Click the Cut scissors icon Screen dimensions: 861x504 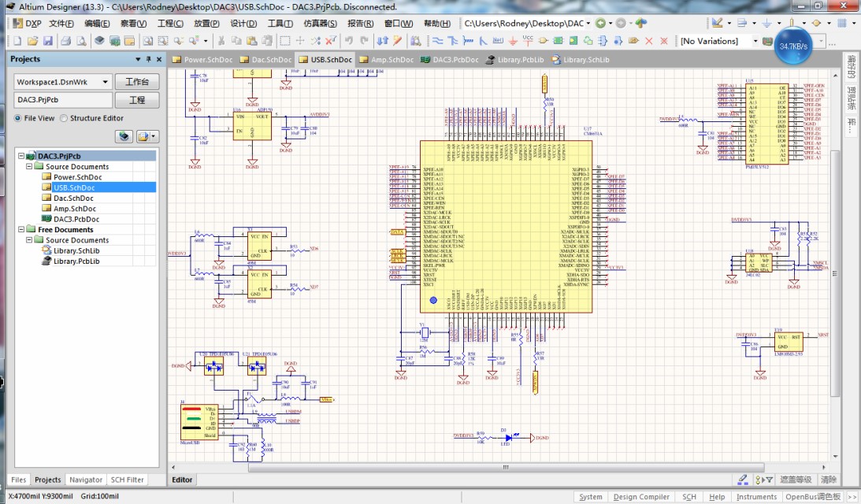221,41
